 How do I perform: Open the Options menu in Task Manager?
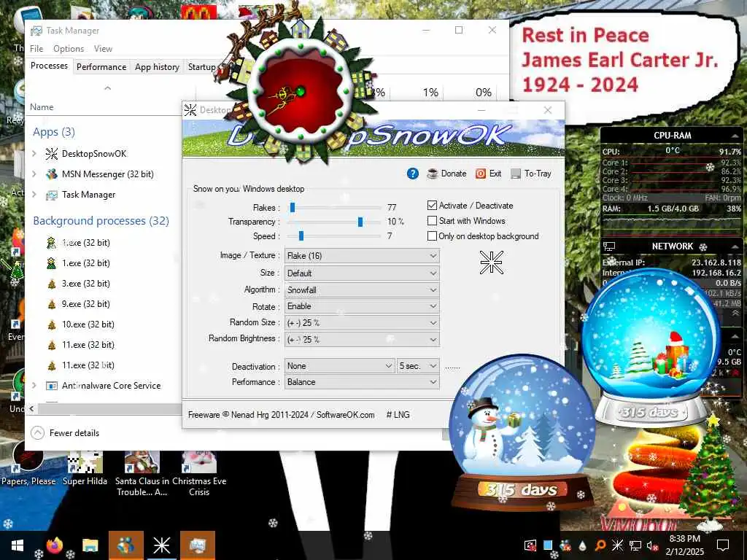tap(69, 49)
